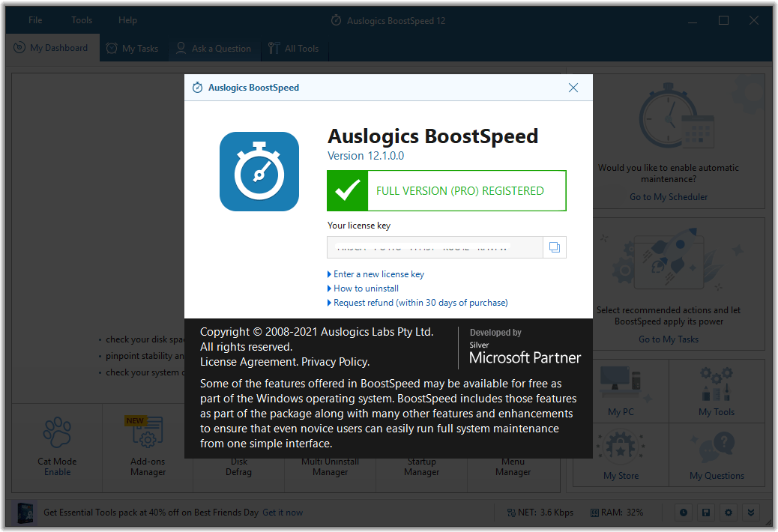778x532 pixels.
Task: Open the Tools menu
Action: (82, 20)
